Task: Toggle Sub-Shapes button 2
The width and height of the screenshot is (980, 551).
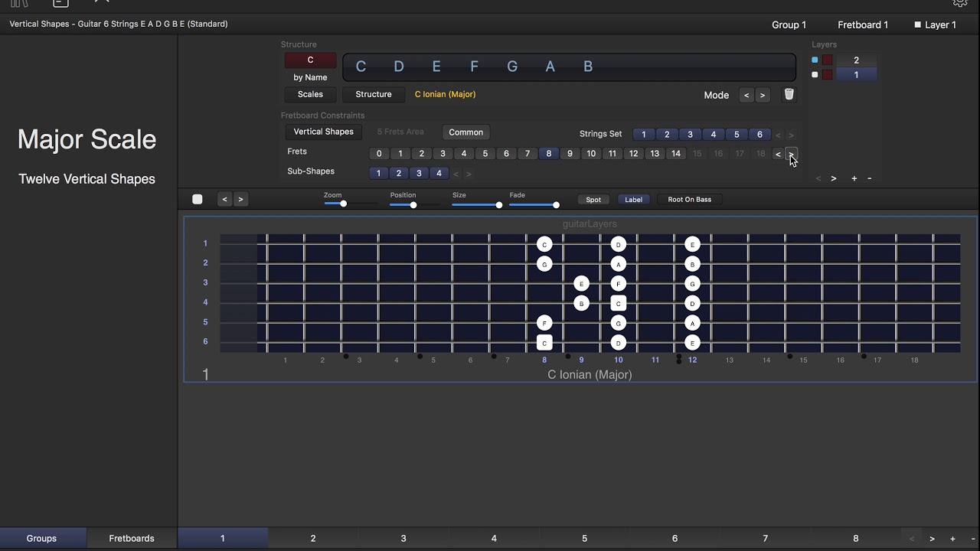Action: (x=399, y=174)
